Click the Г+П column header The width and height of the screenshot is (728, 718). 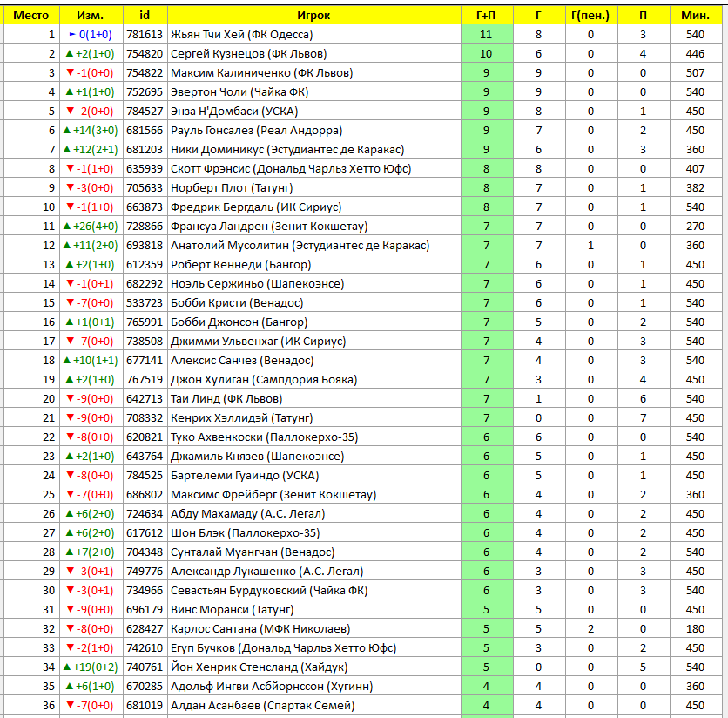click(x=487, y=16)
